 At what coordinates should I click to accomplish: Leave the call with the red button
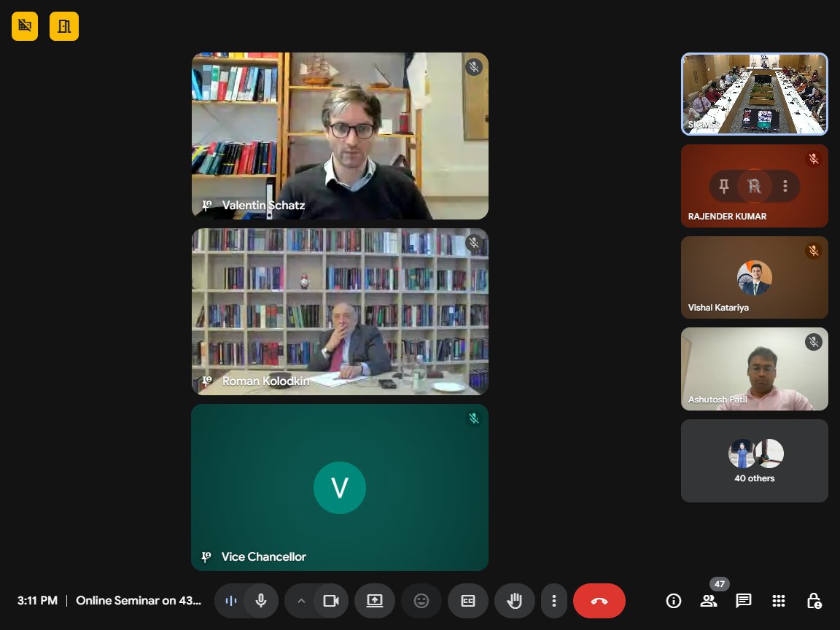[599, 601]
